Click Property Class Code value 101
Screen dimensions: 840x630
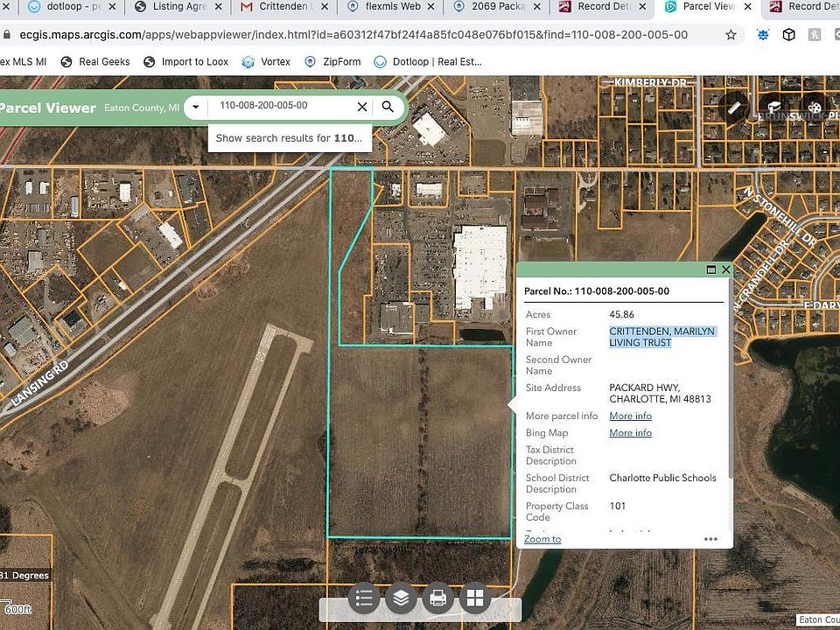coord(617,506)
